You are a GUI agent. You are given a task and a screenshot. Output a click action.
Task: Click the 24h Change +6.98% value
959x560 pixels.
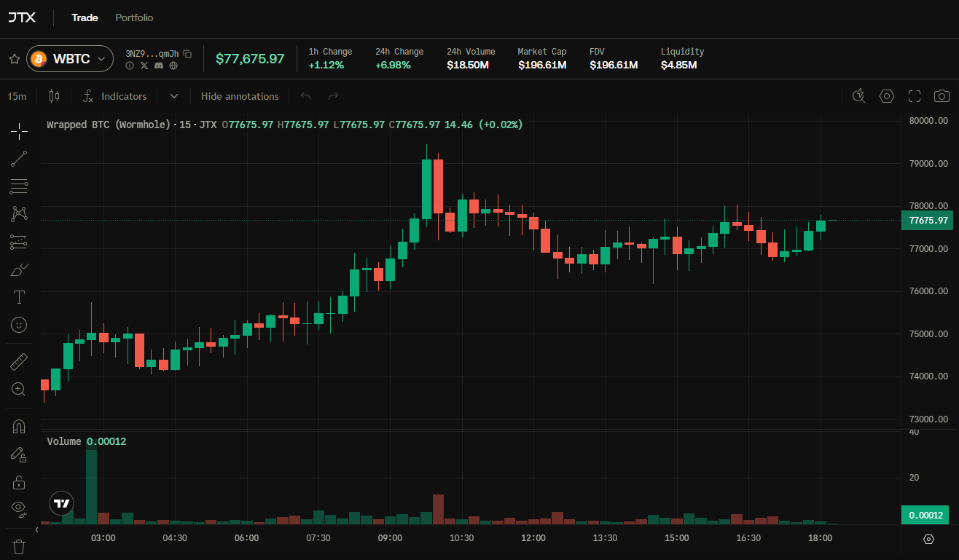click(x=393, y=65)
